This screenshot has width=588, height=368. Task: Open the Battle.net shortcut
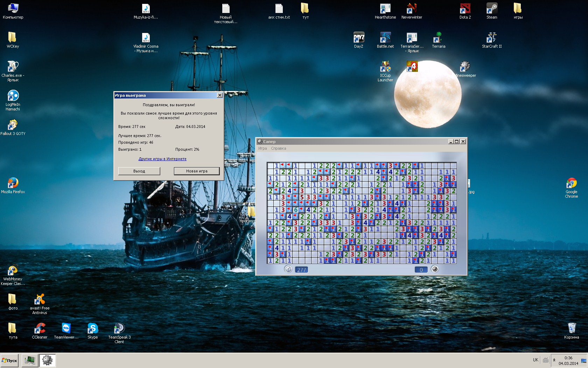pyautogui.click(x=385, y=38)
